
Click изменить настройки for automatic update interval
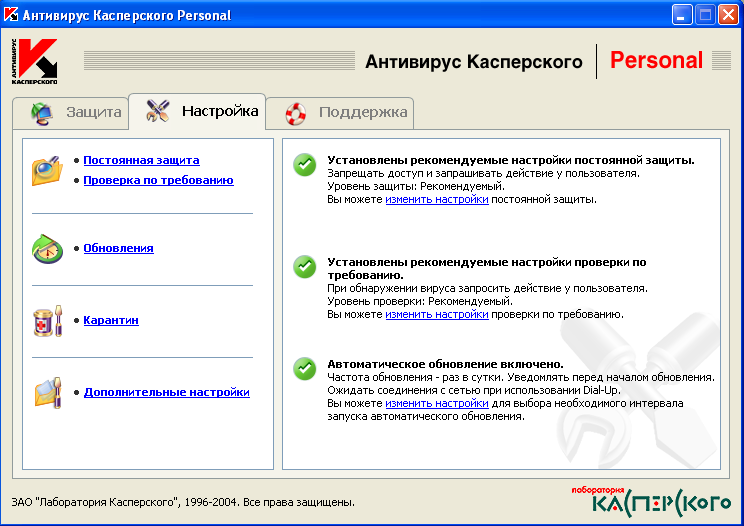coord(437,403)
